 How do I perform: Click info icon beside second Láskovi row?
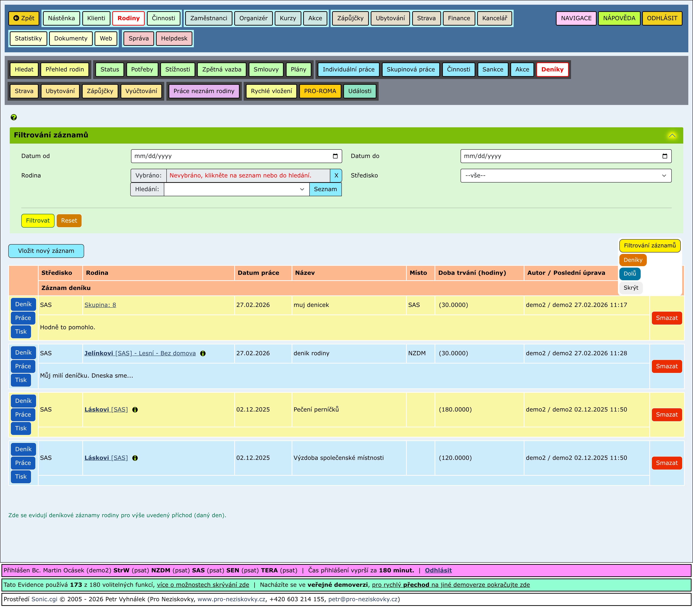pyautogui.click(x=135, y=458)
